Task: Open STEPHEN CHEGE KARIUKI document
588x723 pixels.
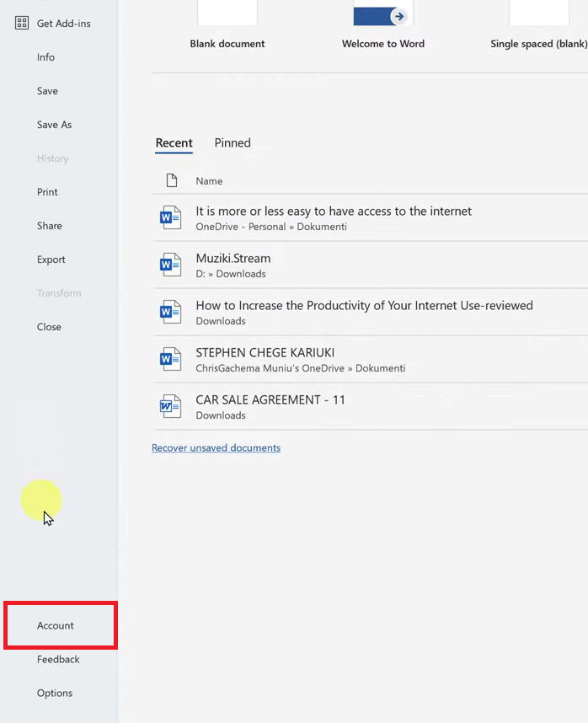Action: (371, 359)
